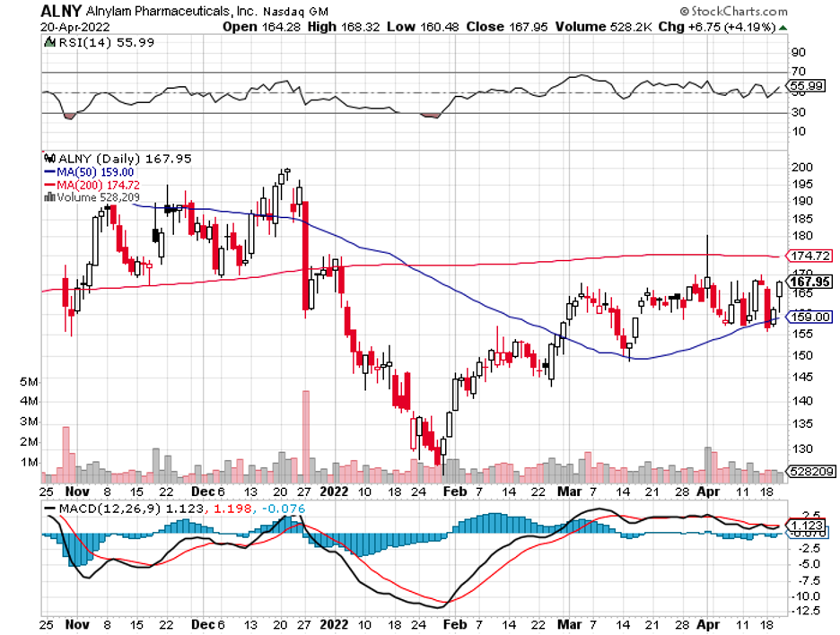Click the 528209 volume tag on the axis

810,471
